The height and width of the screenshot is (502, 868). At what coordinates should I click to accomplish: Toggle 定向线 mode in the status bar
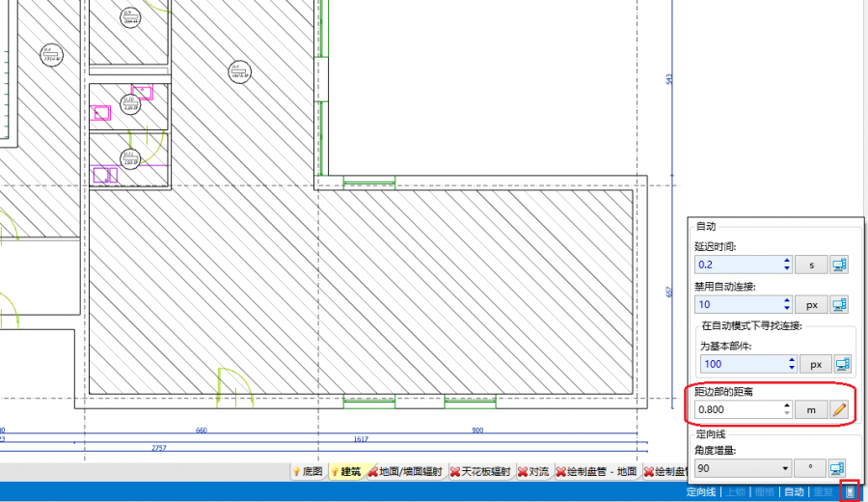click(700, 492)
